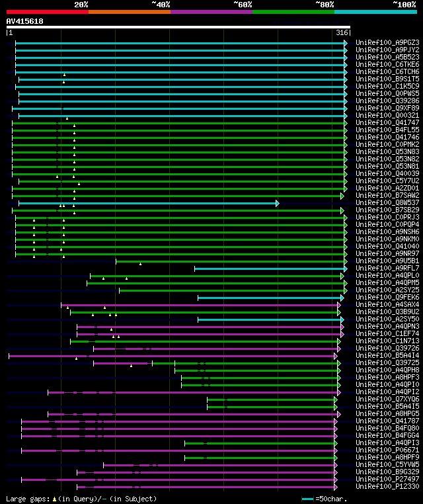
Task: Select the UniRef100_Q41747 label
Action: [387, 122]
